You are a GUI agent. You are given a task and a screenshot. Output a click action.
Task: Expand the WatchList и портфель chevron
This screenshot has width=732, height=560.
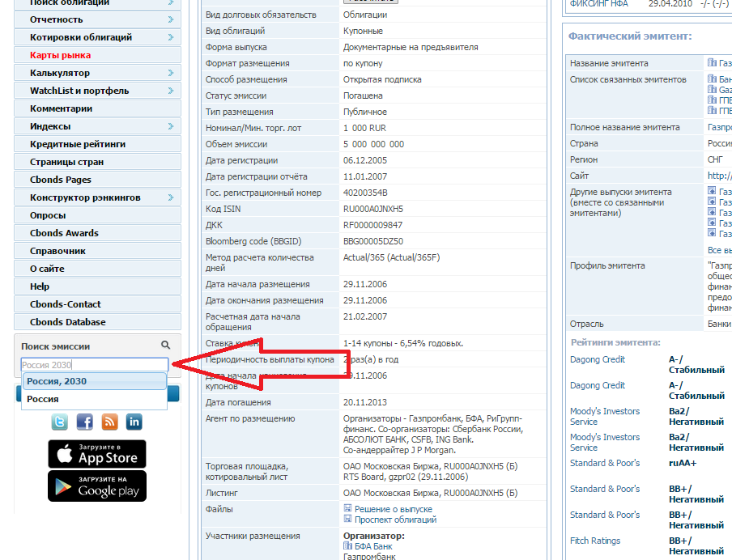click(171, 91)
